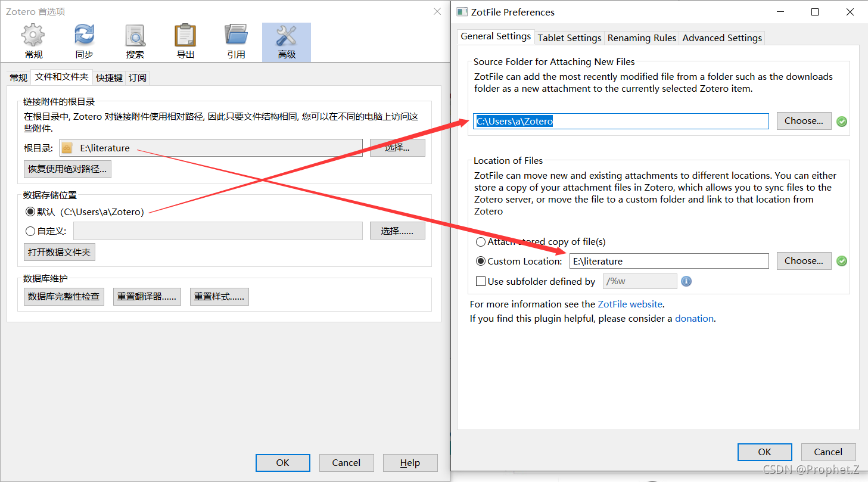The width and height of the screenshot is (868, 482).
Task: Enable Use subfolder defined by checkbox
Action: click(x=481, y=281)
